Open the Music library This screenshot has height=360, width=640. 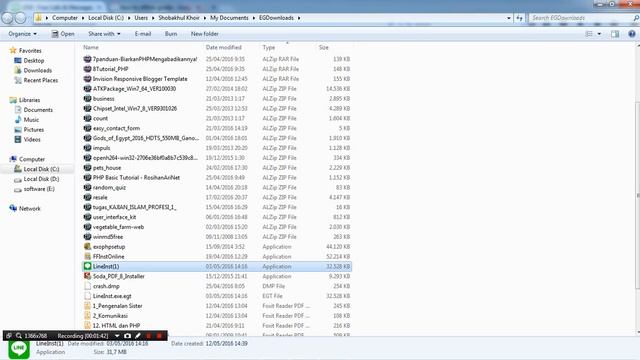coord(31,120)
